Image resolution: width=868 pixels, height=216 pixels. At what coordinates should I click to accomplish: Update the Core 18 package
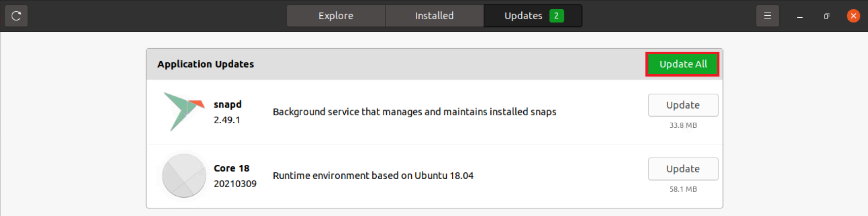683,169
